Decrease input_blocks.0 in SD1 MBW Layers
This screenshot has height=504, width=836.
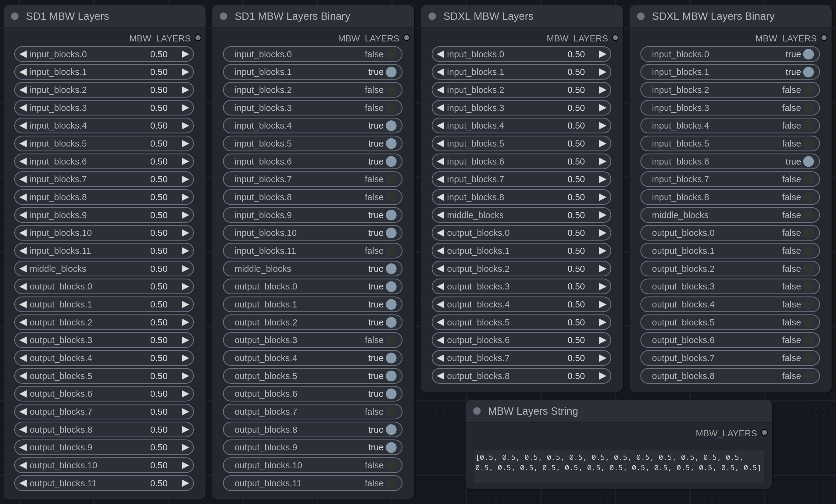23,54
